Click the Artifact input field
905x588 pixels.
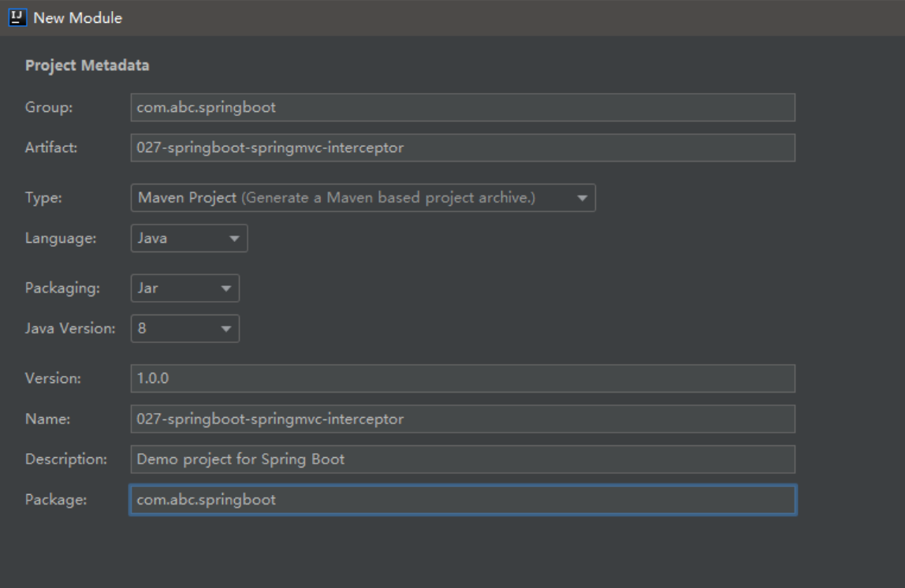(463, 147)
